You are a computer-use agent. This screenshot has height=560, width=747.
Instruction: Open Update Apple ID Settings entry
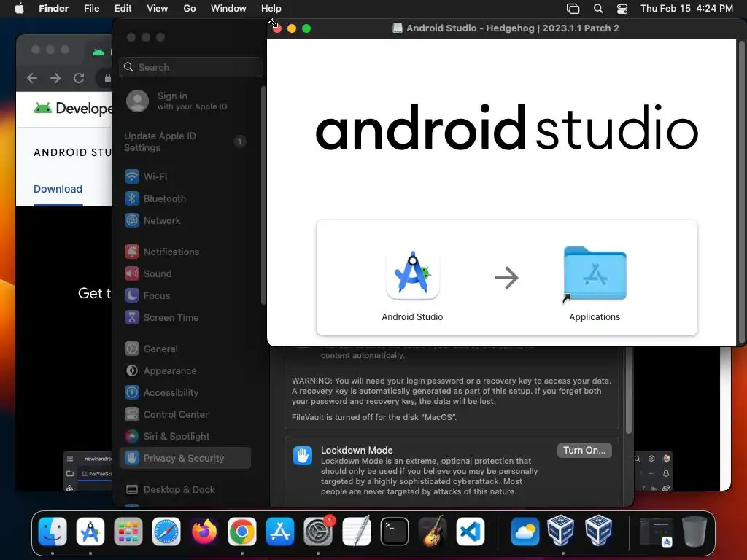(x=186, y=141)
